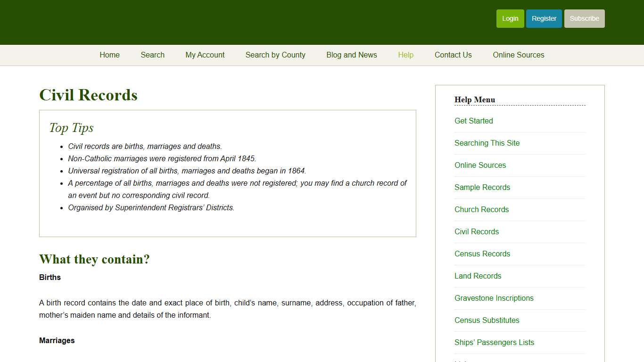644x362 pixels.
Task: Click Civil Records in Help Menu
Action: pos(476,232)
